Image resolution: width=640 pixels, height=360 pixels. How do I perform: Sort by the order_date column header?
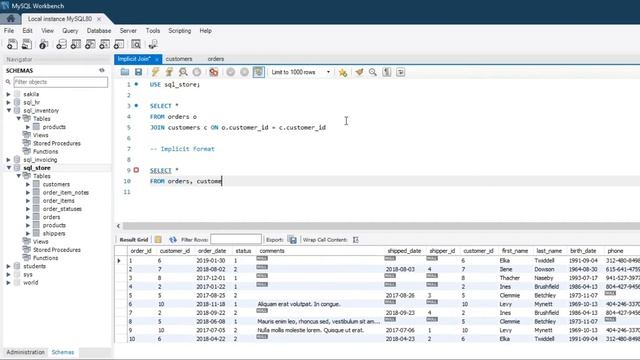coord(212,251)
